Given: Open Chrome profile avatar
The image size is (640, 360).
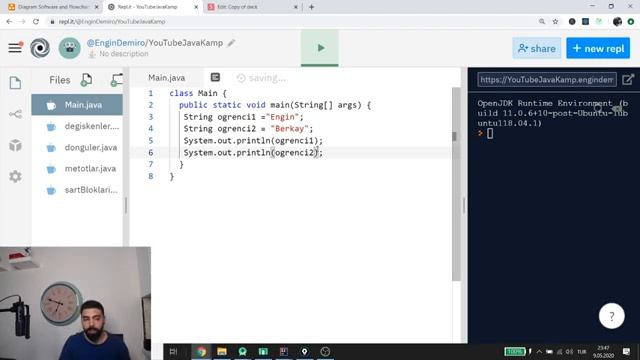Looking at the screenshot, I should (617, 22).
